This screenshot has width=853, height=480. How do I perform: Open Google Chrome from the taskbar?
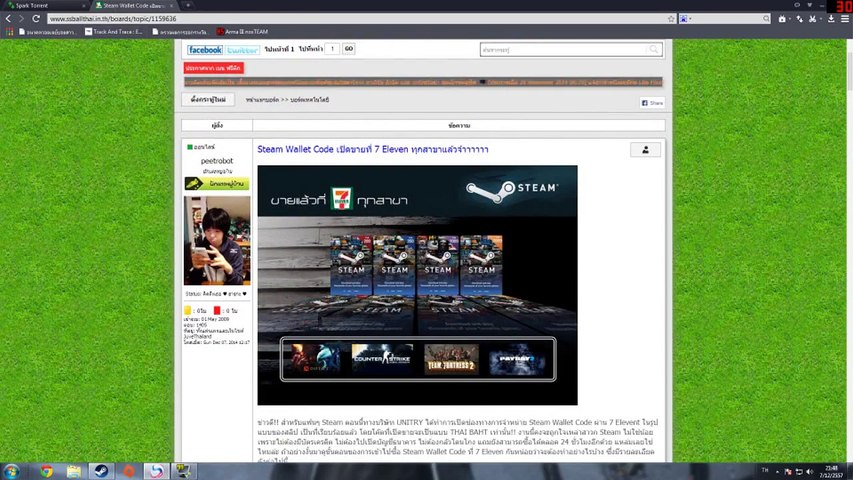click(x=47, y=471)
